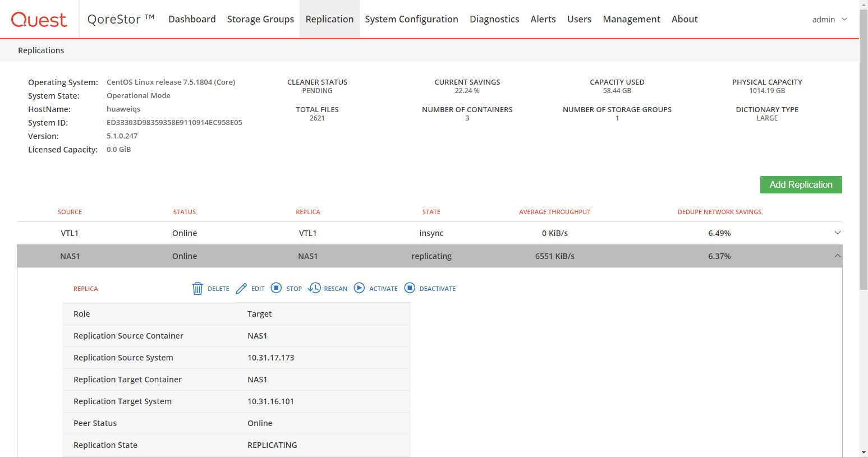Image resolution: width=868 pixels, height=458 pixels.
Task: Click the Replications breadcrumb title
Action: click(41, 50)
